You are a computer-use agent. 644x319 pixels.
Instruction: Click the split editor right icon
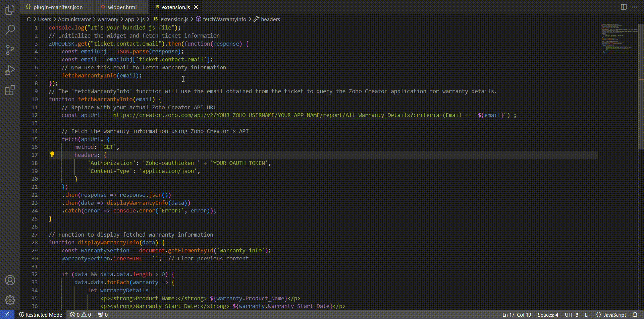(624, 7)
